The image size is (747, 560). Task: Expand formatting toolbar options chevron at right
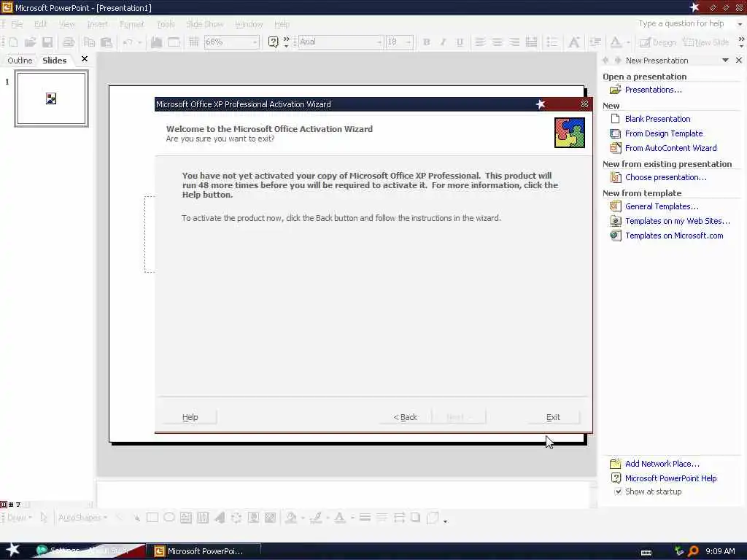coord(741,42)
